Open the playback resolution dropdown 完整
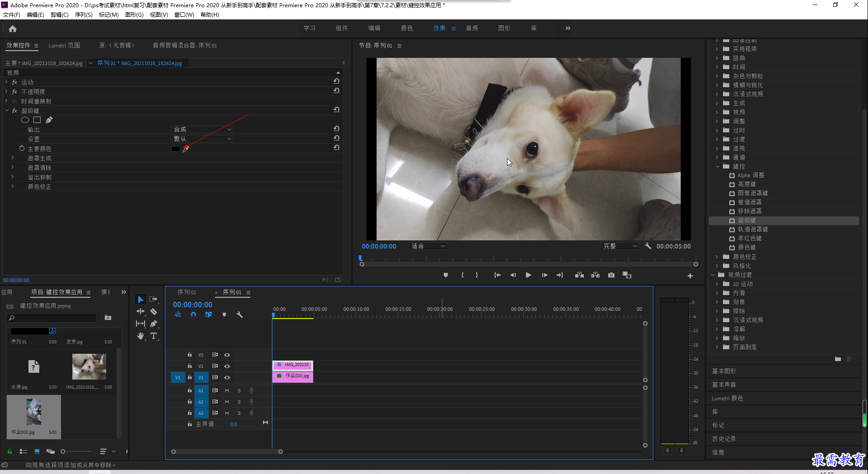 coord(620,246)
